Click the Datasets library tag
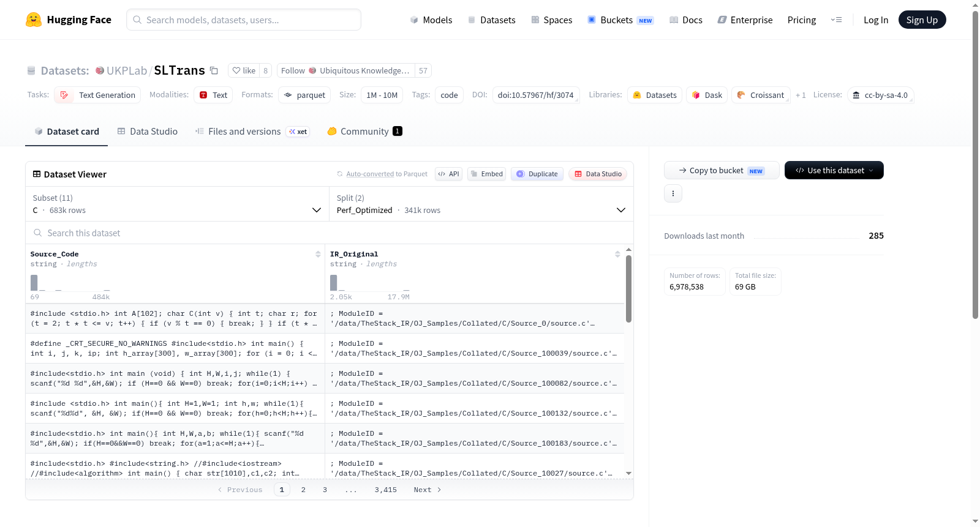Viewport: 980px width, 527px height. coord(654,95)
